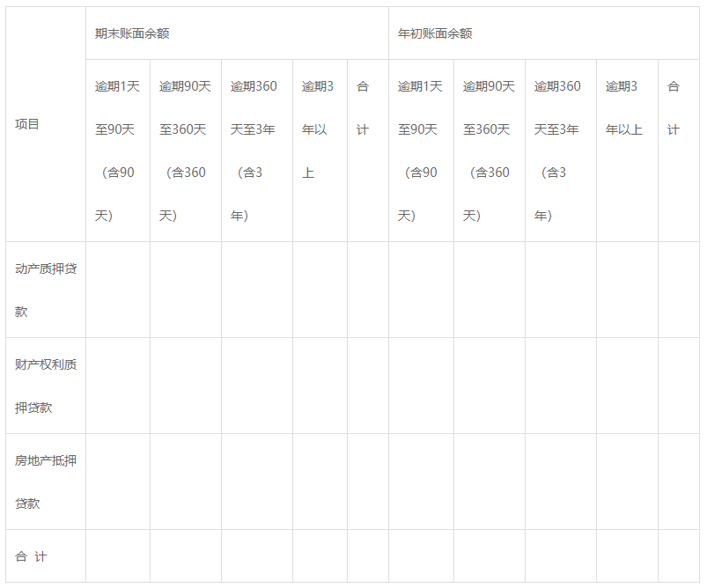Select the 期末账面余额 header cell

click(x=132, y=33)
